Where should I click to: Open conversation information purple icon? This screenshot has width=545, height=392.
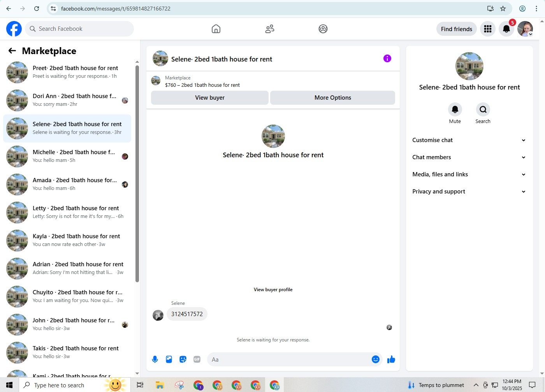(387, 58)
